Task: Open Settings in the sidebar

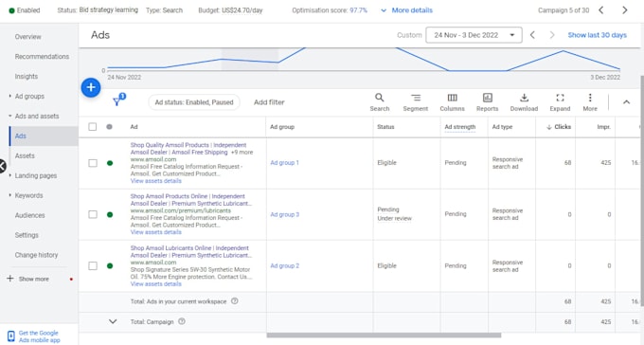Action: [x=27, y=235]
